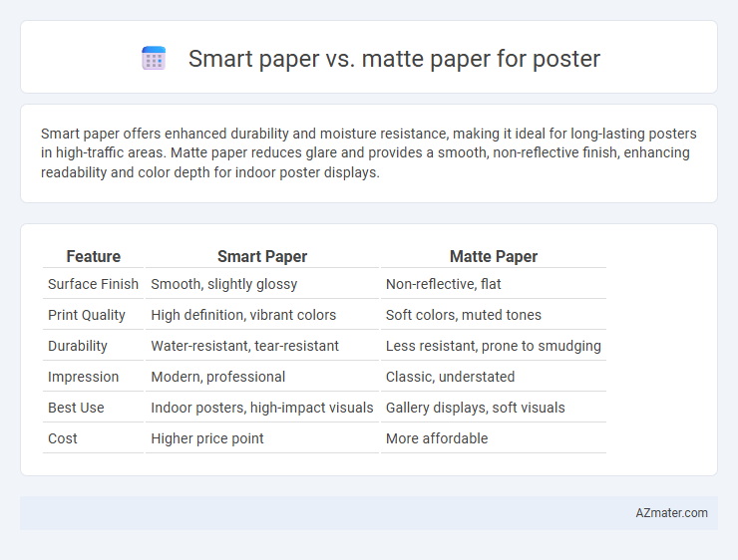This screenshot has height=560, width=738.
Task: Click 'Indoor posters, high-impact visuals' cell
Action: click(262, 408)
